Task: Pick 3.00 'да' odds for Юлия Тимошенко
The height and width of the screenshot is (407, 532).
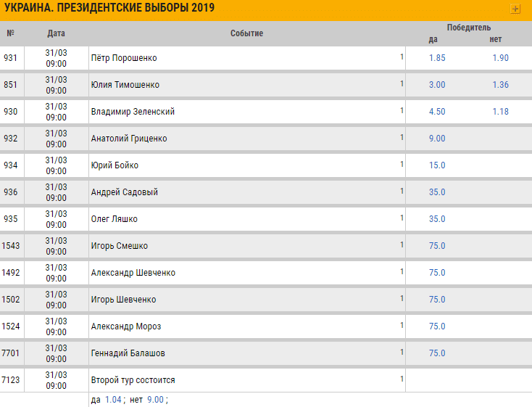Action: click(437, 85)
